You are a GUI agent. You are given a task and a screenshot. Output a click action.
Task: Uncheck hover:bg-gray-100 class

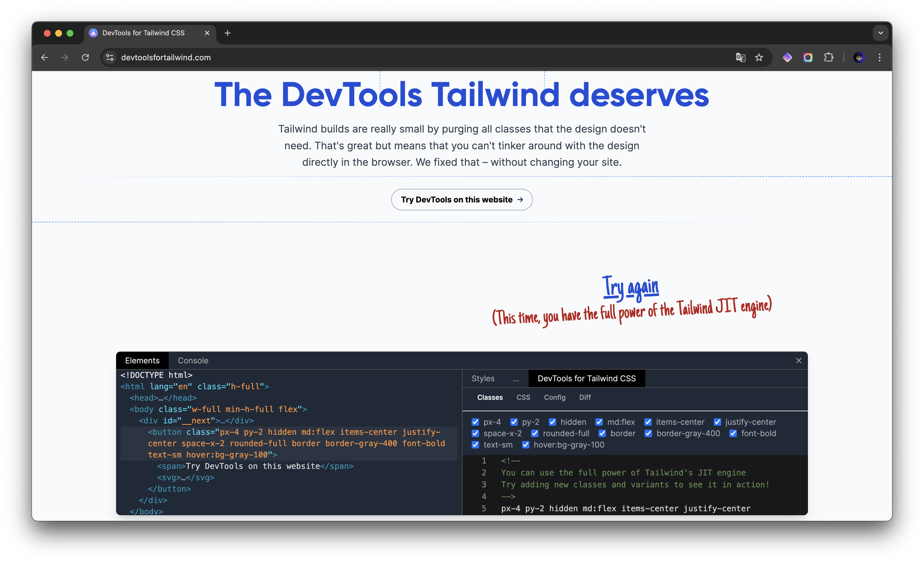tap(525, 444)
